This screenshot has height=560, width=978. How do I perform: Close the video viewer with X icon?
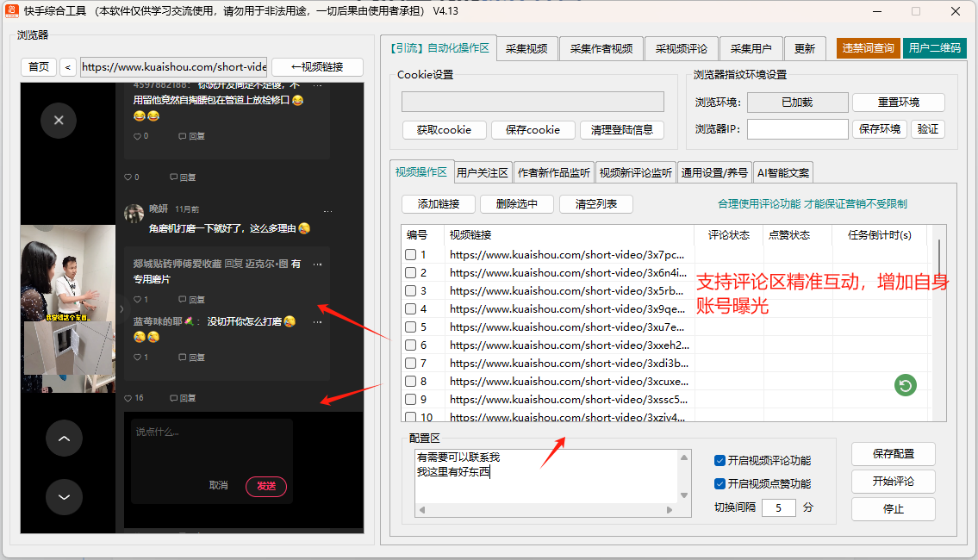59,120
